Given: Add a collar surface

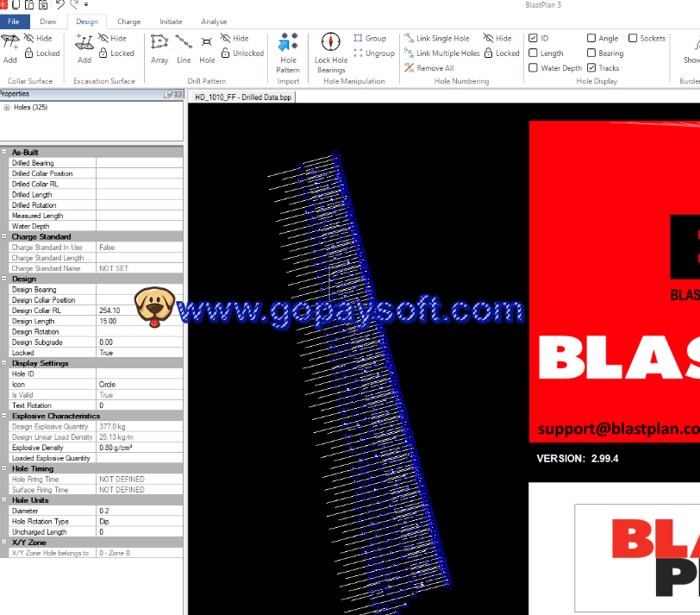Looking at the screenshot, I should pyautogui.click(x=9, y=48).
